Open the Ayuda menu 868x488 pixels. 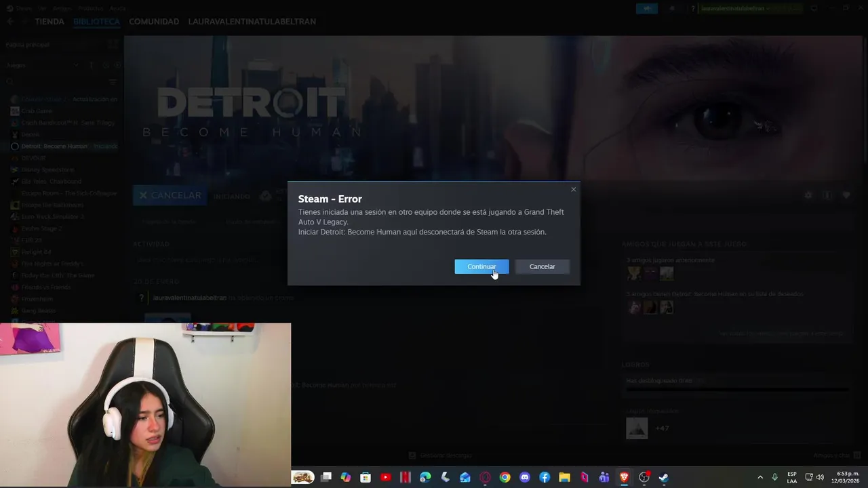[117, 8]
